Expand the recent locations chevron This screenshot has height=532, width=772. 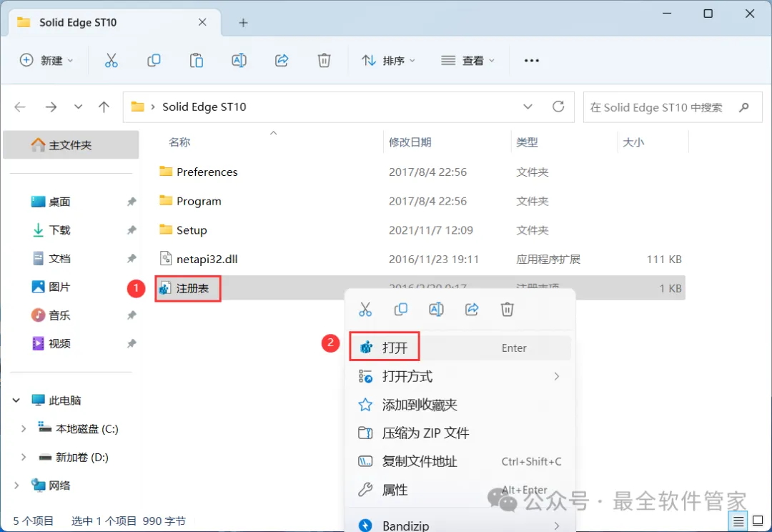click(78, 107)
